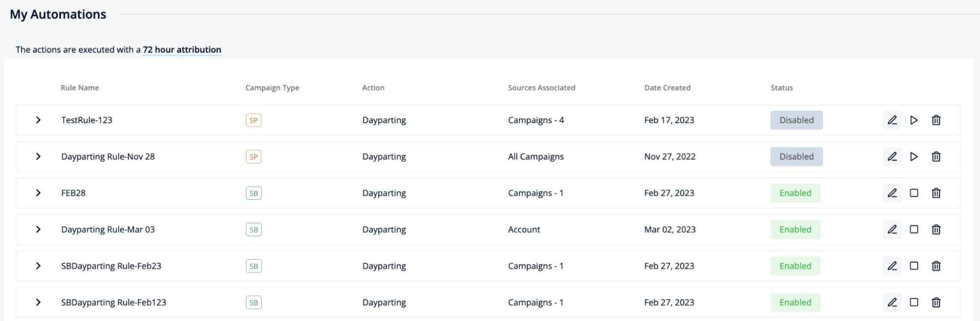Click SP badge for Dayparting Rule-Nov 28
This screenshot has height=321, width=980.
(253, 157)
